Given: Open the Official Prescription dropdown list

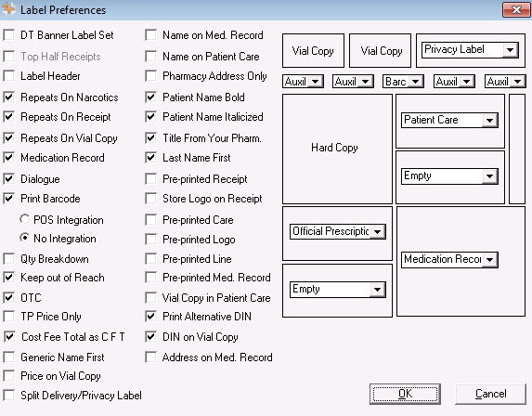Looking at the screenshot, I should pyautogui.click(x=378, y=232).
